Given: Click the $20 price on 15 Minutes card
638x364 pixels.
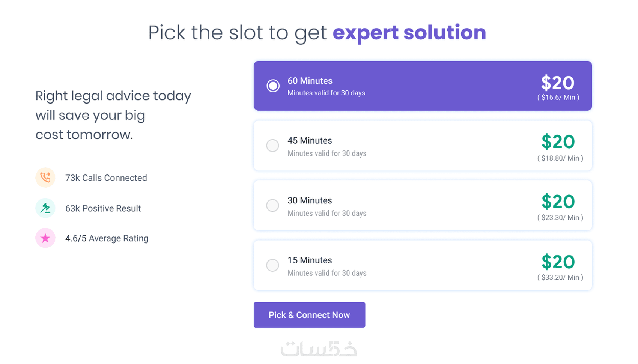Looking at the screenshot, I should tap(558, 262).
